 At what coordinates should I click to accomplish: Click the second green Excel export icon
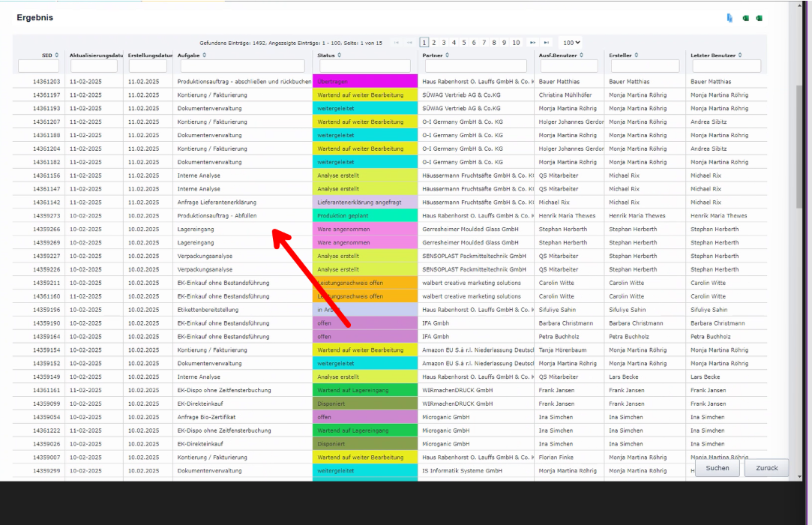760,17
